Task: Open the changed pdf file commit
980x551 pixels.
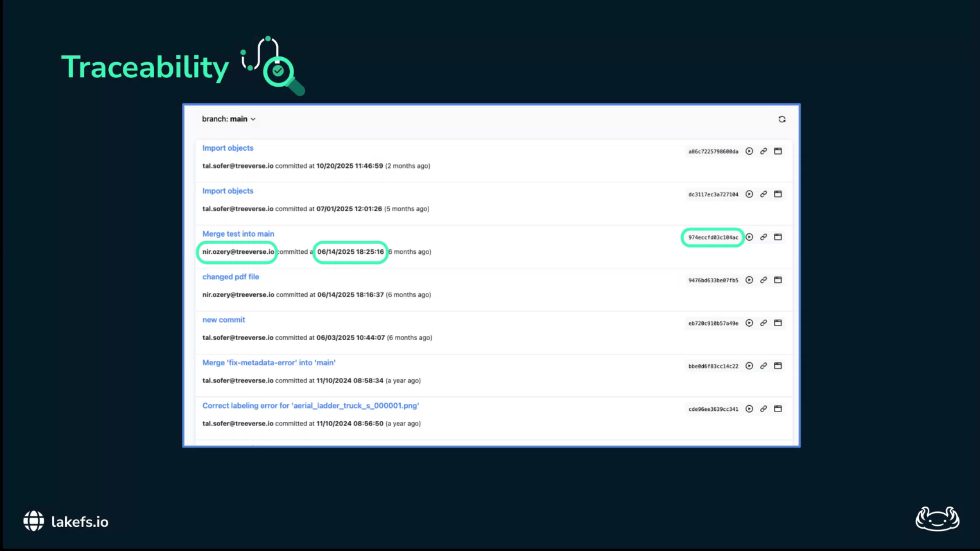Action: [230, 277]
